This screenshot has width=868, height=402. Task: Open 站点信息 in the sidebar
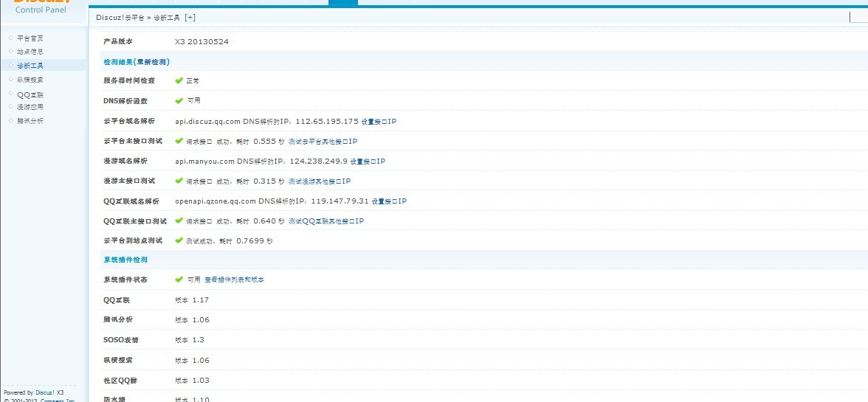click(30, 52)
